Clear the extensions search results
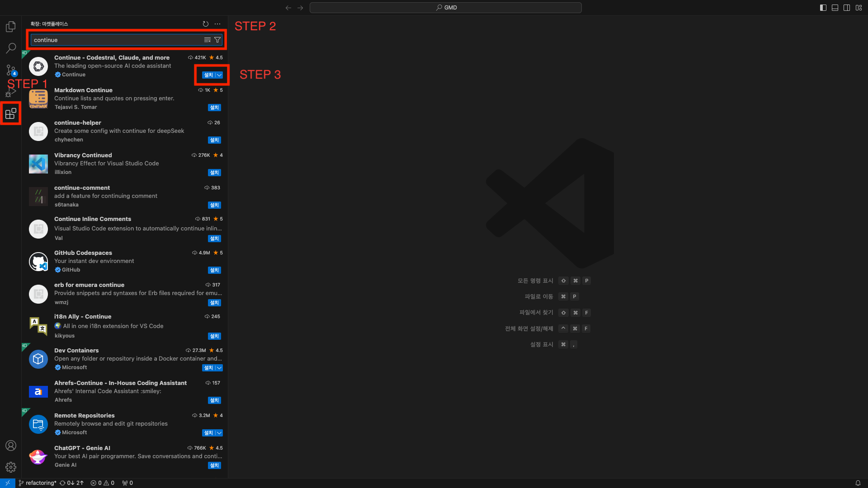868x488 pixels. point(208,40)
